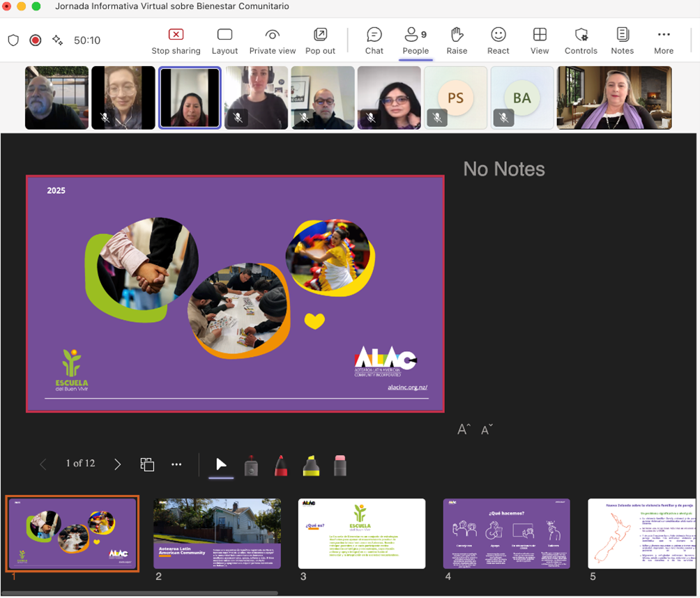Select the pink eraser tool
This screenshot has width=700, height=598.
tap(340, 466)
